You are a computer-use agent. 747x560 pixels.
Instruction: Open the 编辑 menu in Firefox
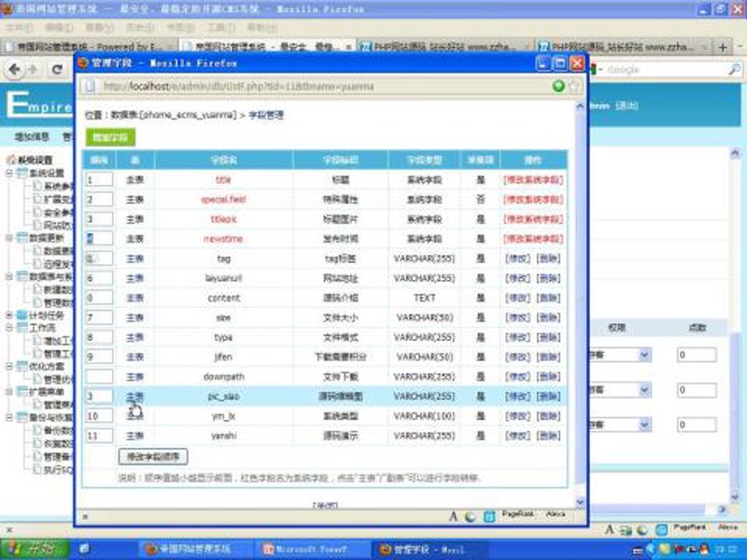60,28
